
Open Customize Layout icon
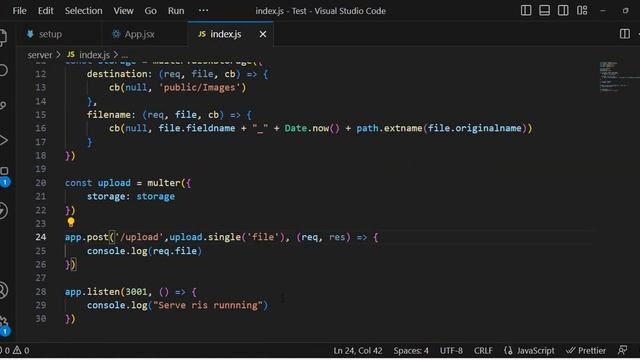click(582, 11)
